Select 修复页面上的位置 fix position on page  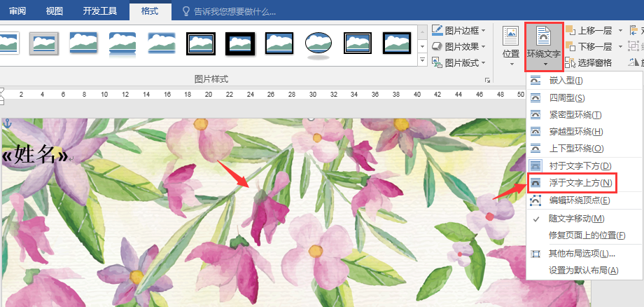pyautogui.click(x=584, y=236)
